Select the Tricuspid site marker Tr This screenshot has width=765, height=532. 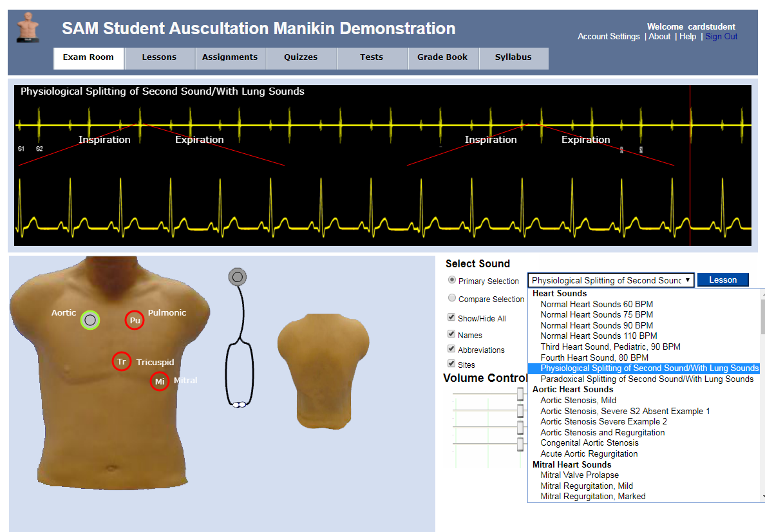(x=122, y=362)
